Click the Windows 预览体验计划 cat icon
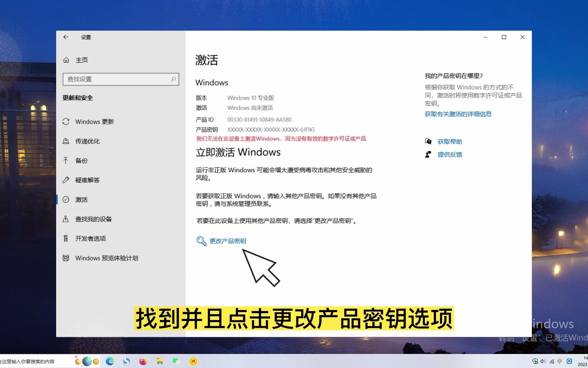588x368 pixels. (66, 258)
